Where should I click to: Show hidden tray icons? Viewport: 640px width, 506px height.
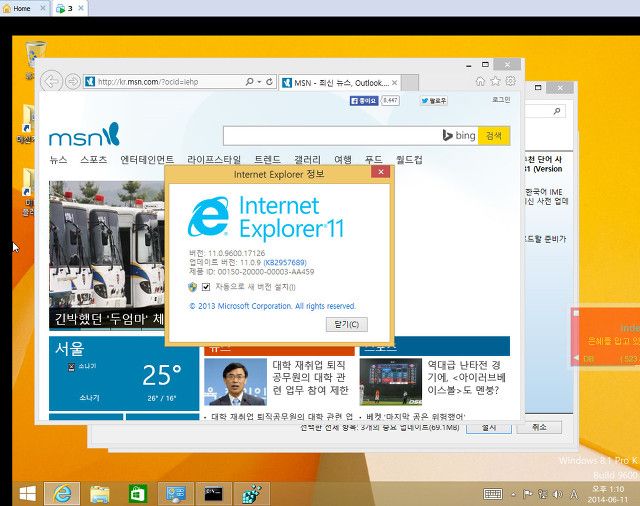pyautogui.click(x=513, y=495)
